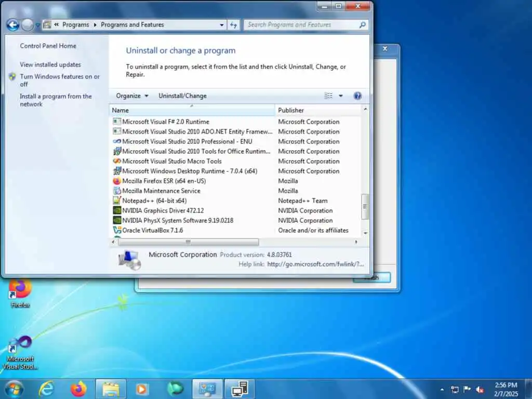Open the Action Center flag tray icon
The width and height of the screenshot is (532, 399).
click(467, 389)
